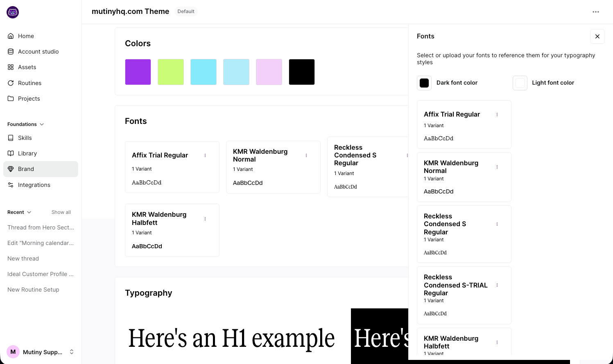Open Integrations page
Image resolution: width=613 pixels, height=364 pixels.
41,185
